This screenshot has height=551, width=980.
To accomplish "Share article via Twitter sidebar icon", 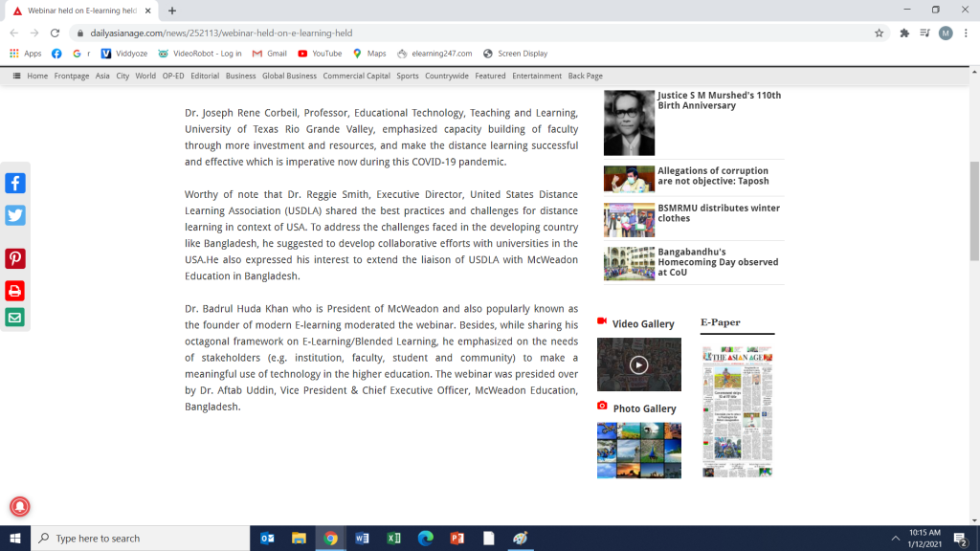I will tap(15, 215).
